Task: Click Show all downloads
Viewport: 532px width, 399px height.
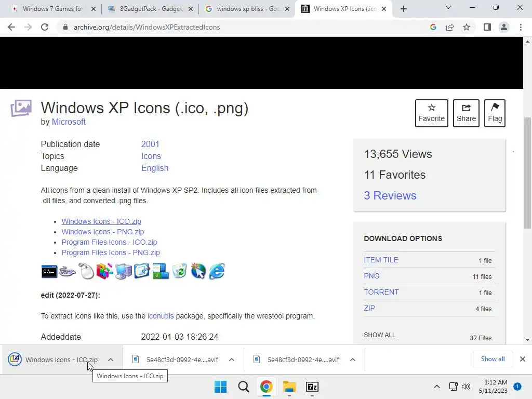Action: (493, 359)
